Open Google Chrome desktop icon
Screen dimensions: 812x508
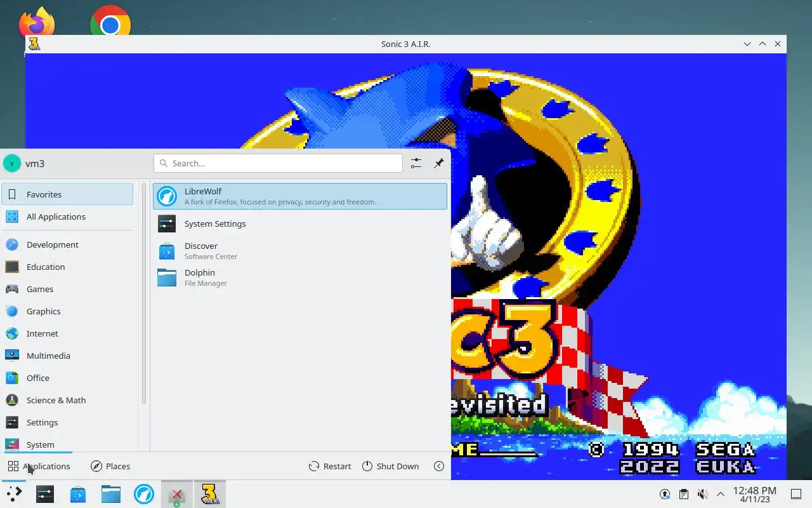coord(110,22)
